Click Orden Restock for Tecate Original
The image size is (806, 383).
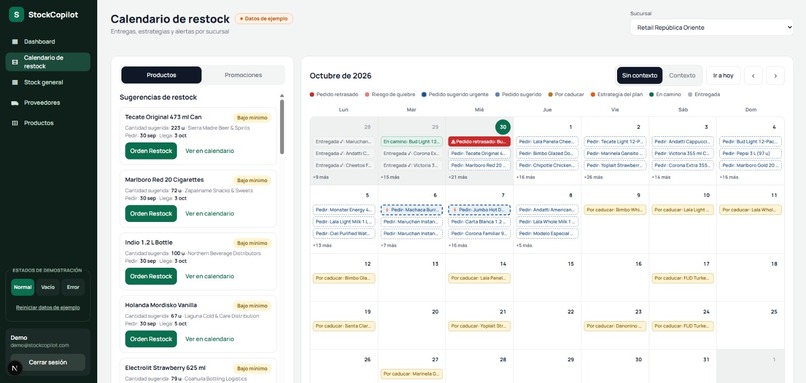coord(151,151)
